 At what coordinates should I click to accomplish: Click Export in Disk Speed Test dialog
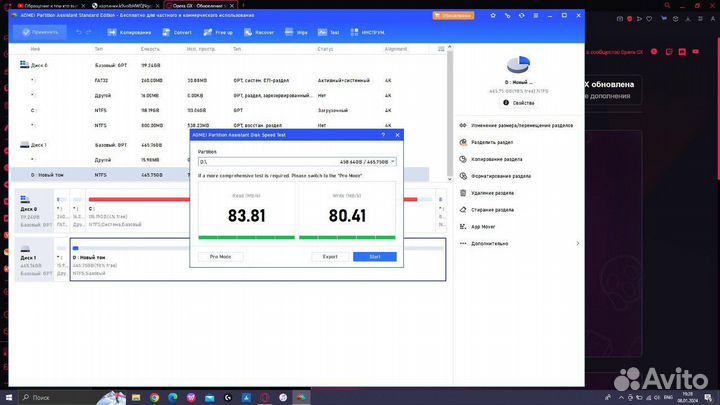(330, 257)
